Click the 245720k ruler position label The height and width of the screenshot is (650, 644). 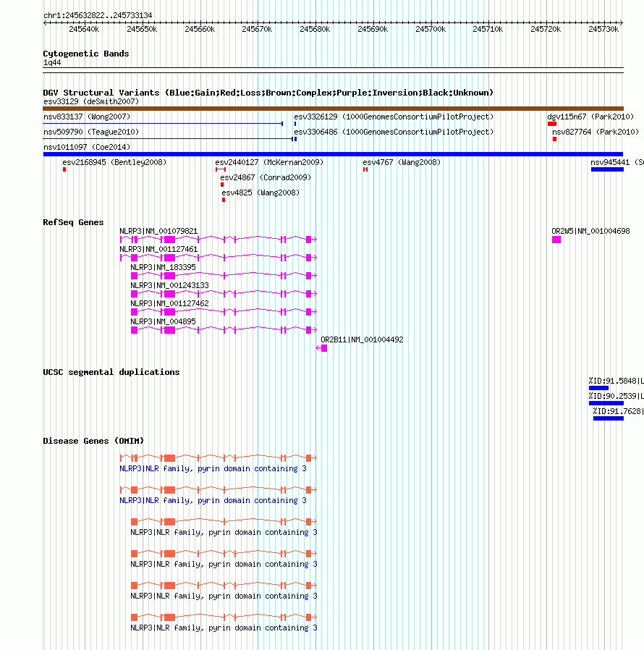[x=546, y=29]
